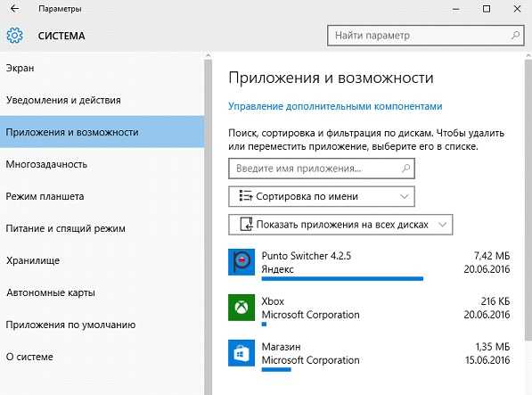Open Экран settings section
Image resolution: width=532 pixels, height=395 pixels.
pos(20,68)
